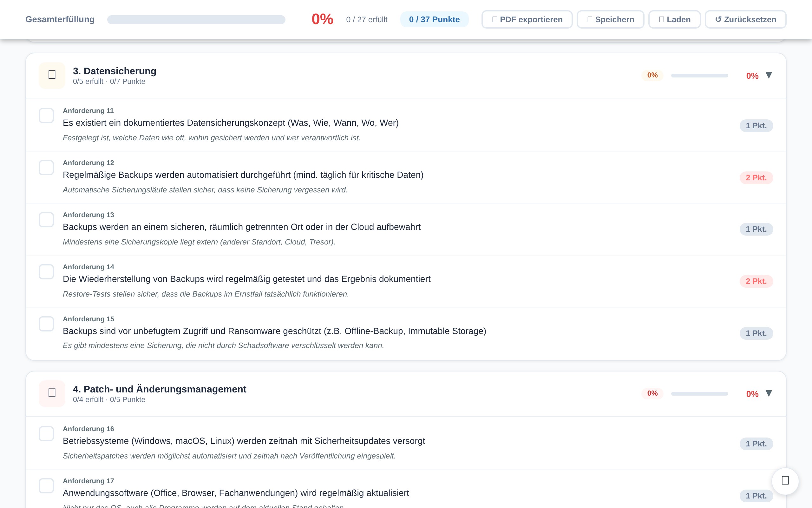The height and width of the screenshot is (508, 812).
Task: Click the Laden button
Action: point(674,19)
